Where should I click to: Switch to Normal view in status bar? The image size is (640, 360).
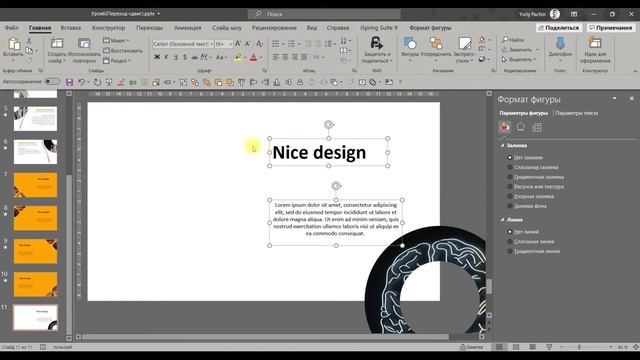tap(499, 347)
